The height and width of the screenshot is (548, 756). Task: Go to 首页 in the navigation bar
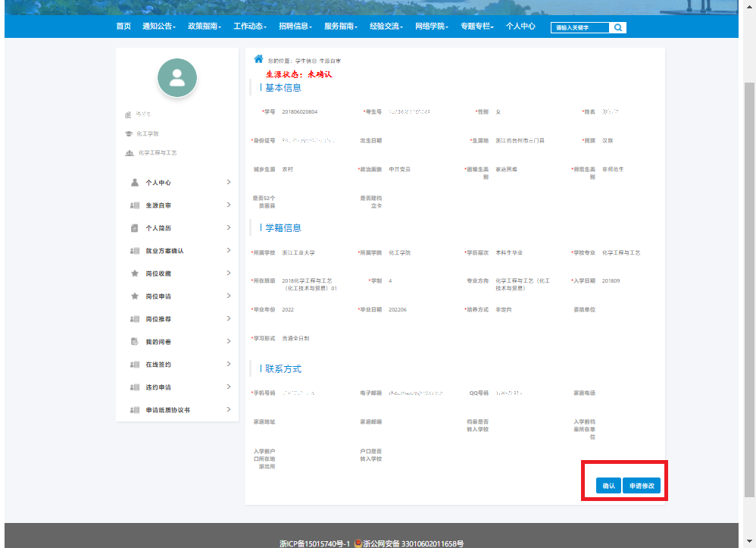[123, 27]
